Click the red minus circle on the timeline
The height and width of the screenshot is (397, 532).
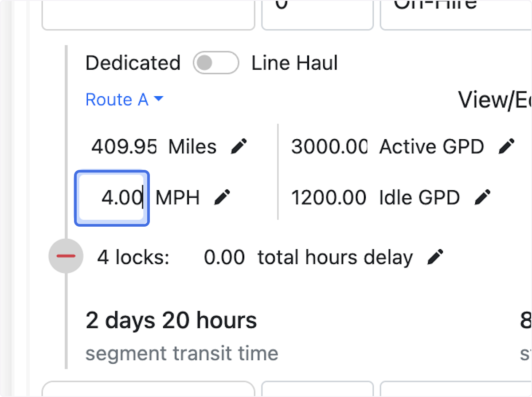66,256
